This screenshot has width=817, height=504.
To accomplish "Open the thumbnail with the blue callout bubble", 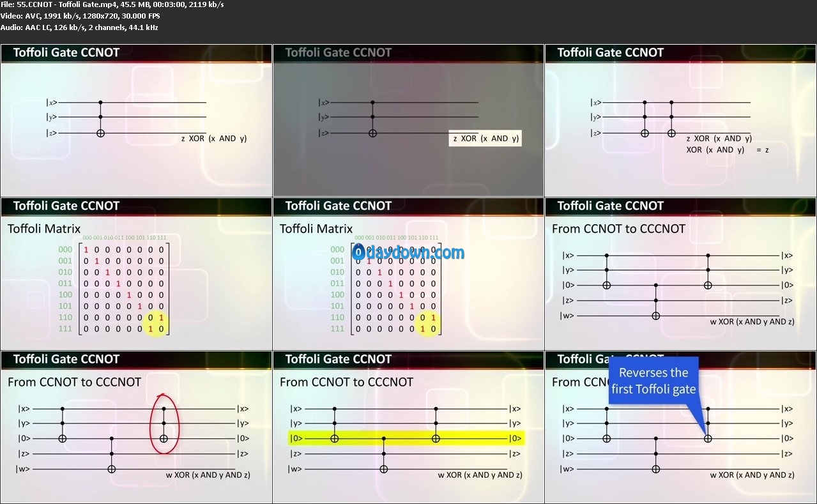I will tap(680, 427).
